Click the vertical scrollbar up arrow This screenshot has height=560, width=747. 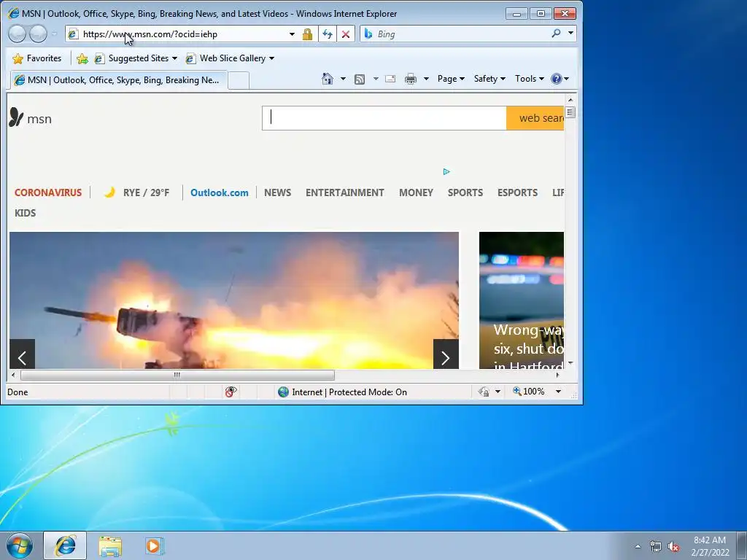click(x=570, y=99)
